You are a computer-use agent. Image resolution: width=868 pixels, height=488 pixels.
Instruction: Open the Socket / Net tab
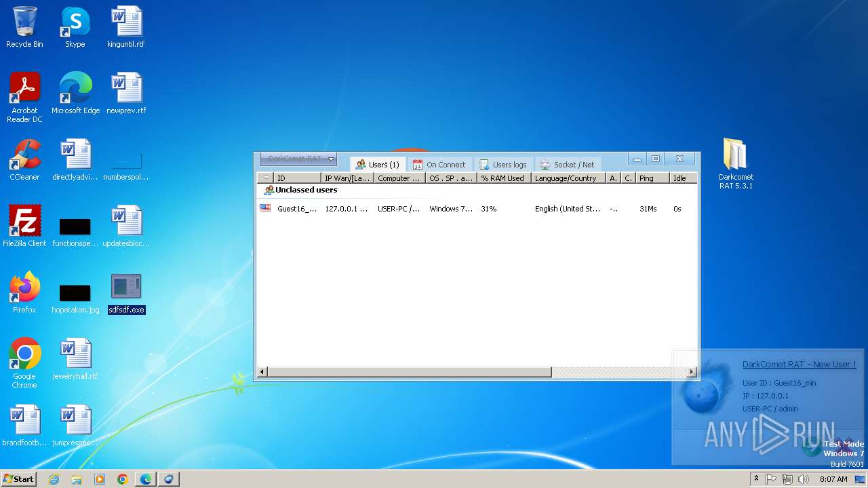point(567,165)
